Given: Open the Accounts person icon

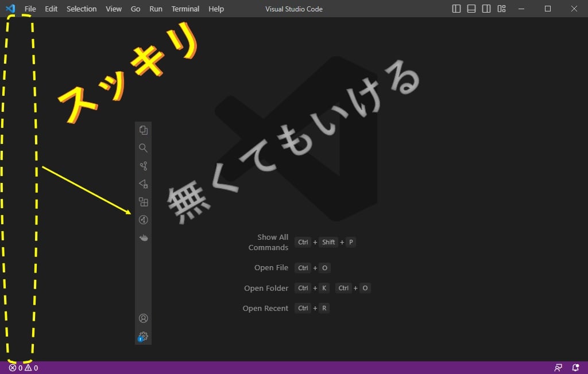Looking at the screenshot, I should tap(143, 318).
